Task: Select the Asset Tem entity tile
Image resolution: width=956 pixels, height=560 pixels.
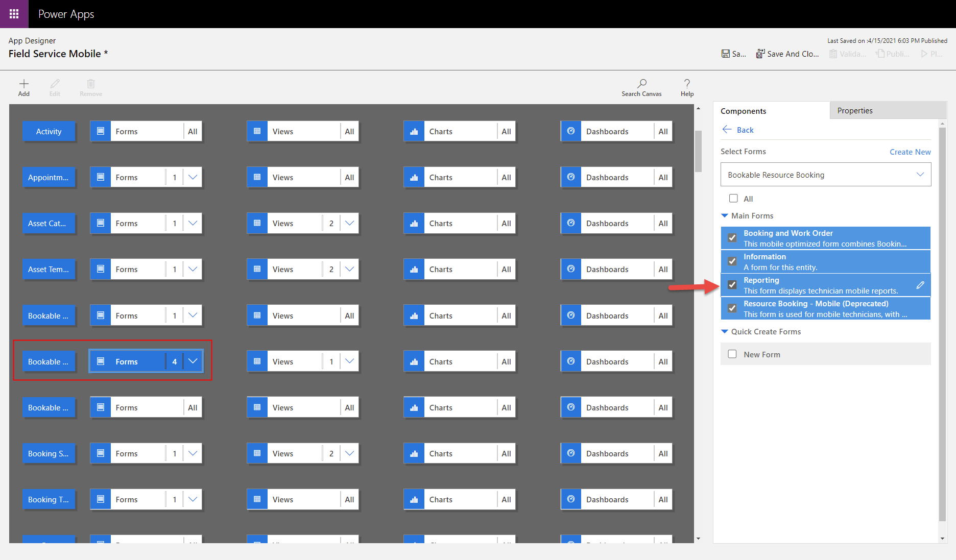Action: tap(49, 269)
